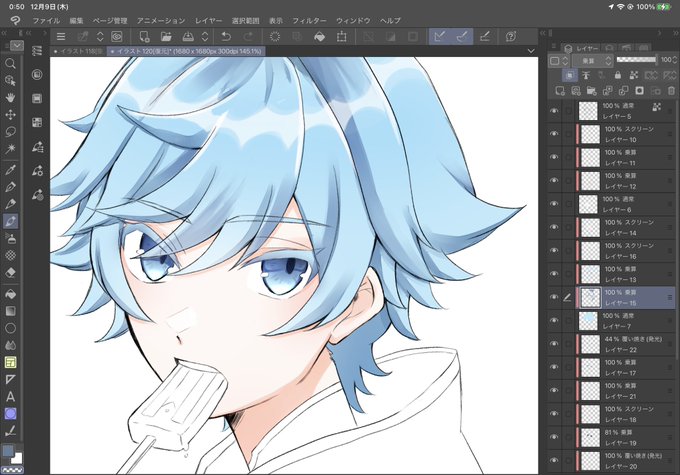680x475 pixels.
Task: Click the レイヤー 19 layer thumbnail
Action: [x=590, y=437]
